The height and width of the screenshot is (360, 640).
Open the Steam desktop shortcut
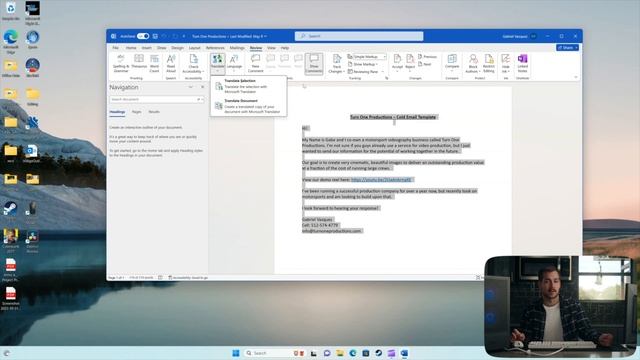click(11, 212)
